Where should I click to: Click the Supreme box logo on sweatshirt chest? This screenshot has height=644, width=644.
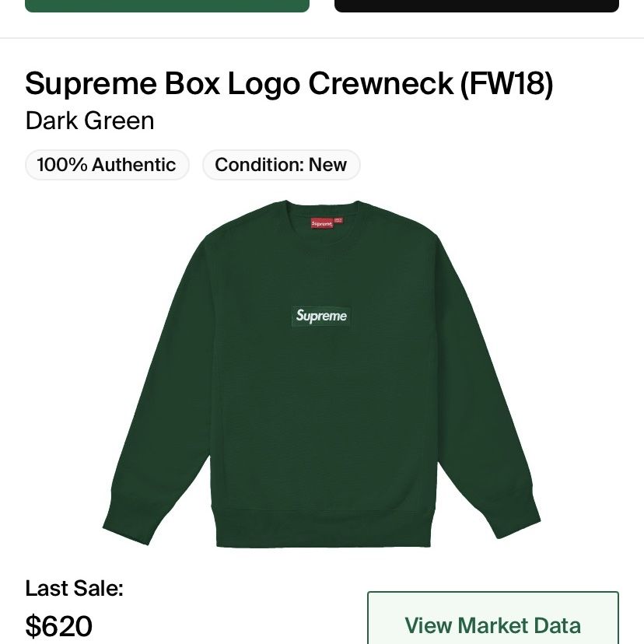[x=321, y=317]
